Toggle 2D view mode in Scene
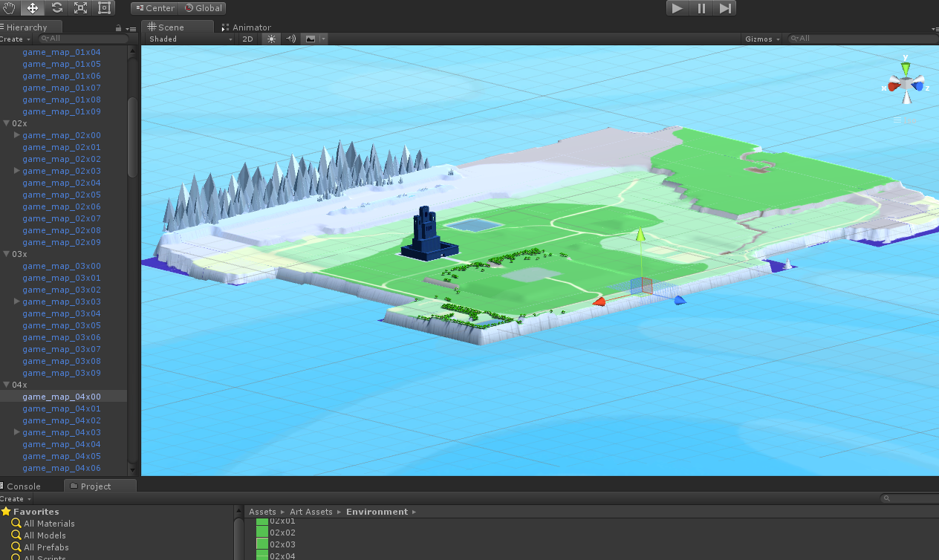 pyautogui.click(x=247, y=39)
